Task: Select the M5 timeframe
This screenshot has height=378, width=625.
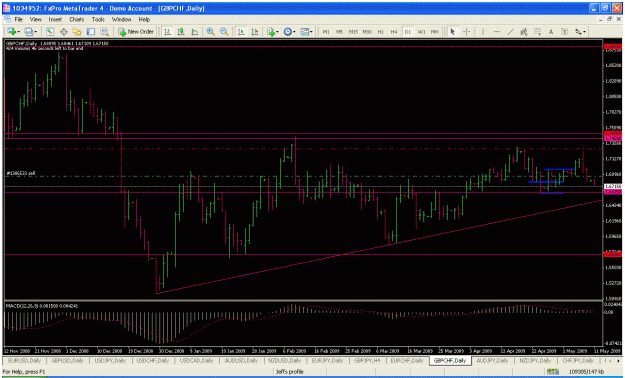Action: click(x=339, y=32)
